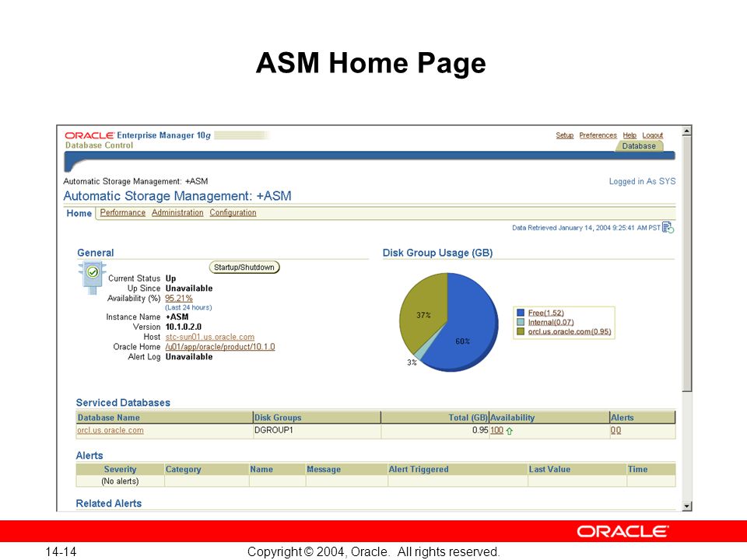This screenshot has height=560, width=747.
Task: Open the Home tab
Action: [x=79, y=213]
